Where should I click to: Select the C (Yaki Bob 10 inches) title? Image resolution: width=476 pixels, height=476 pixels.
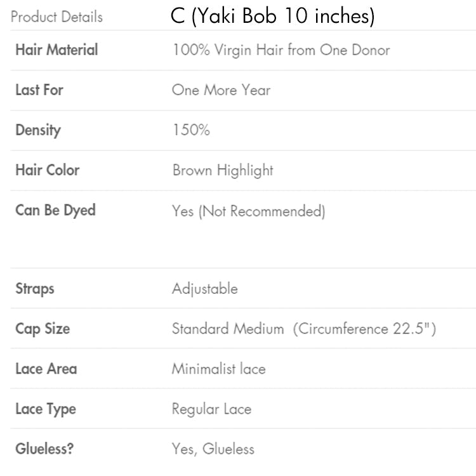273,16
